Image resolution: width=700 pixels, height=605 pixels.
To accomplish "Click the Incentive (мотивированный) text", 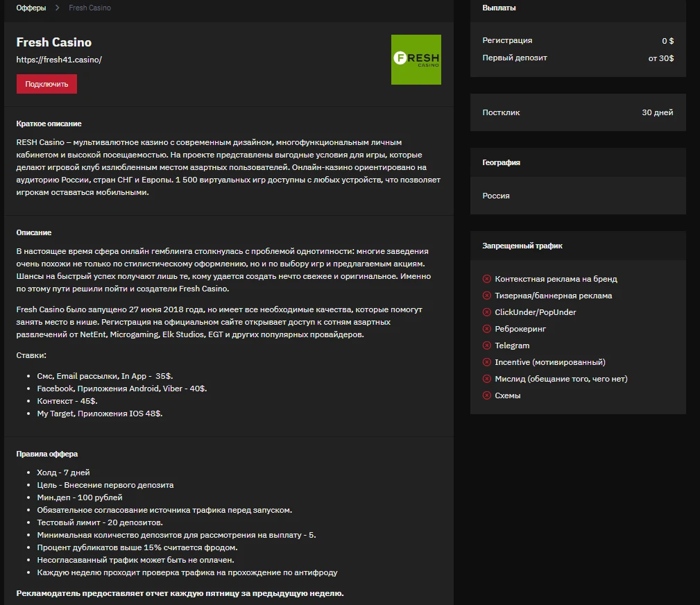I will 550,362.
